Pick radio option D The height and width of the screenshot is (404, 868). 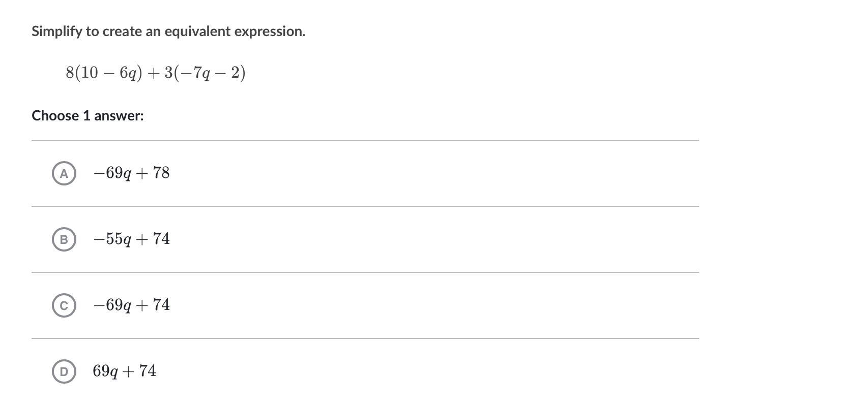click(64, 371)
